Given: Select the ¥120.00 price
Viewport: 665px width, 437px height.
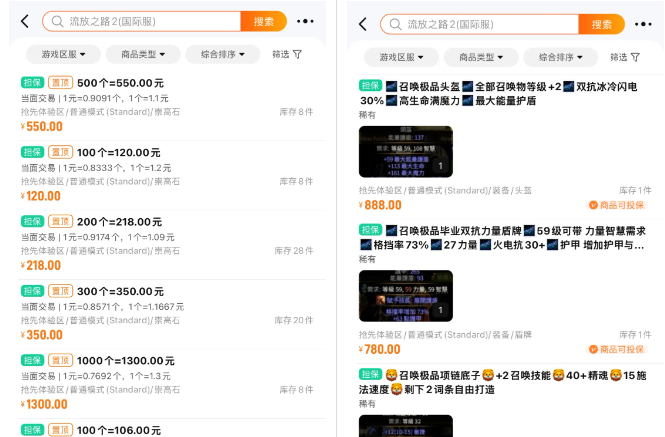Looking at the screenshot, I should click(x=41, y=196).
